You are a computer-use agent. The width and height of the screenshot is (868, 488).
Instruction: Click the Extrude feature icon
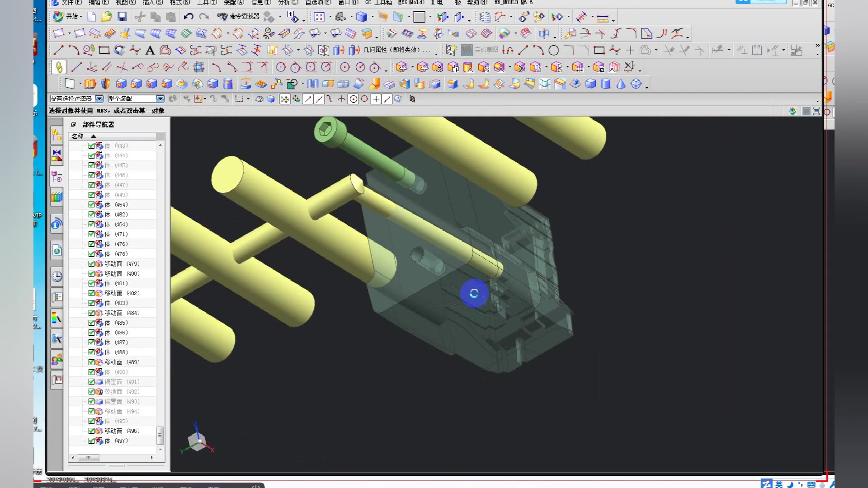(90, 84)
